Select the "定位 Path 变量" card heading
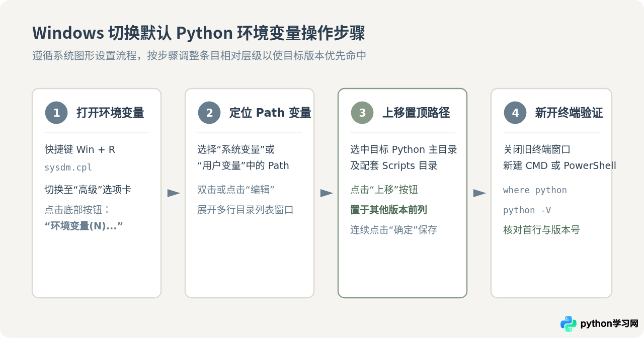Image resolution: width=644 pixels, height=338 pixels. coord(270,113)
